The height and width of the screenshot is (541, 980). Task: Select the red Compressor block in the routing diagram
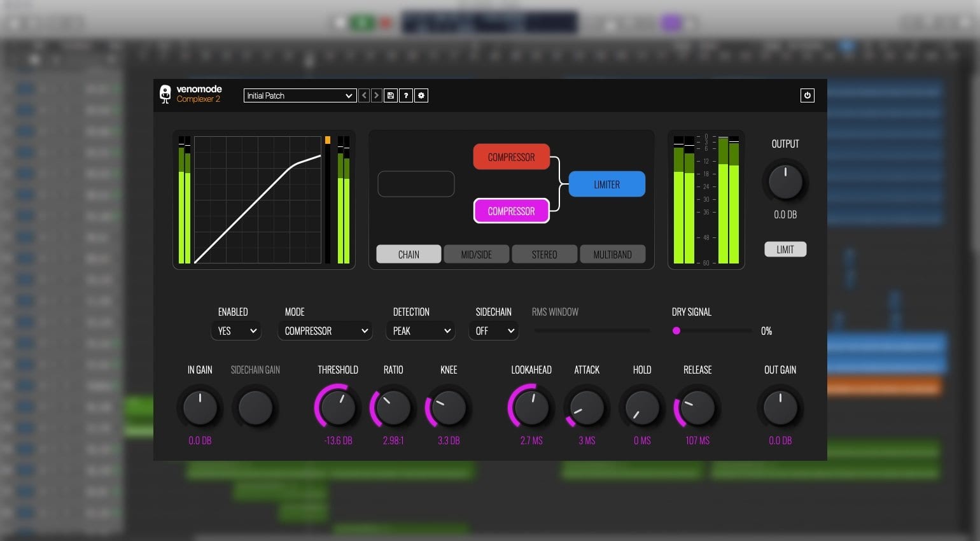tap(511, 157)
